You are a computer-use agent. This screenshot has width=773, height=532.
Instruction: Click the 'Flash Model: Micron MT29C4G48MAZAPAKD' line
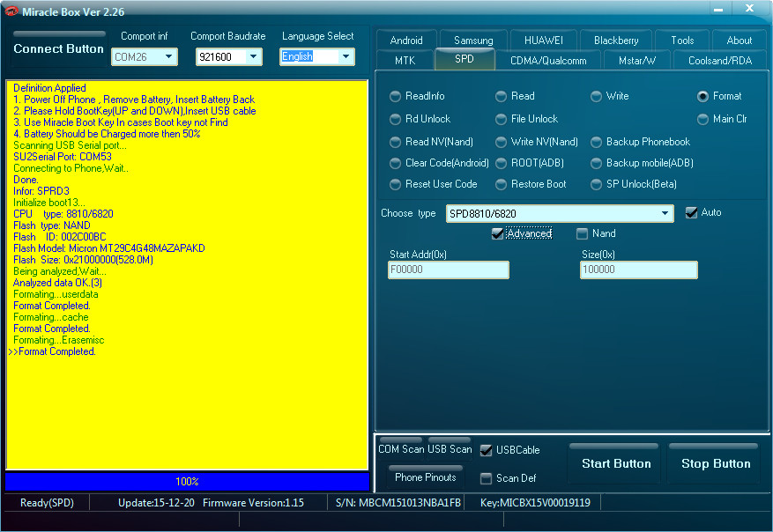coord(109,248)
